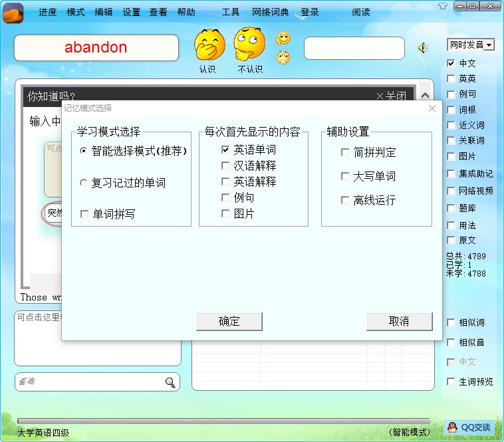Image resolution: width=504 pixels, height=442 pixels.
Task: Open the 进度 menu
Action: pos(48,12)
